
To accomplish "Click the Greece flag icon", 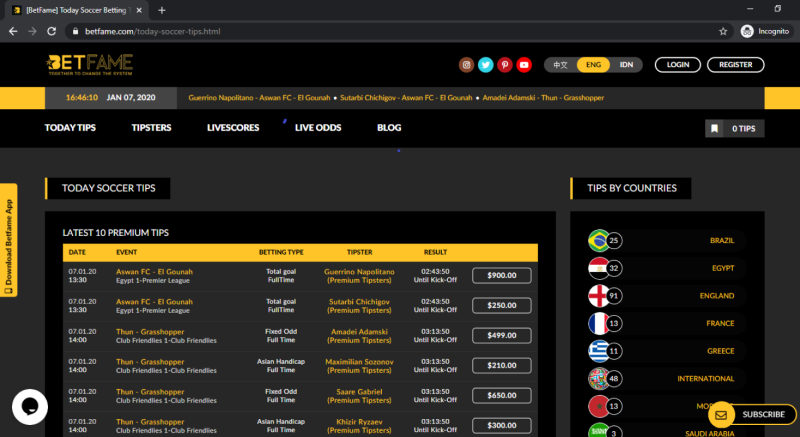I will click(599, 351).
